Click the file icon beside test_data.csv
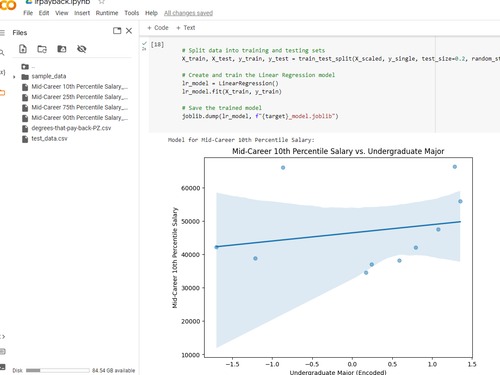500x375 pixels. click(x=25, y=139)
